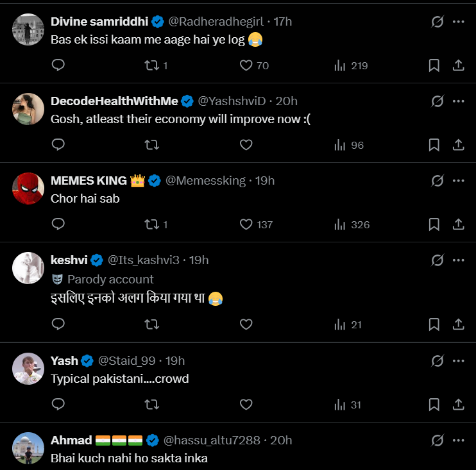Expand more menu on DecodeHealthWithMe tweet
476x470 pixels.
pos(459,101)
